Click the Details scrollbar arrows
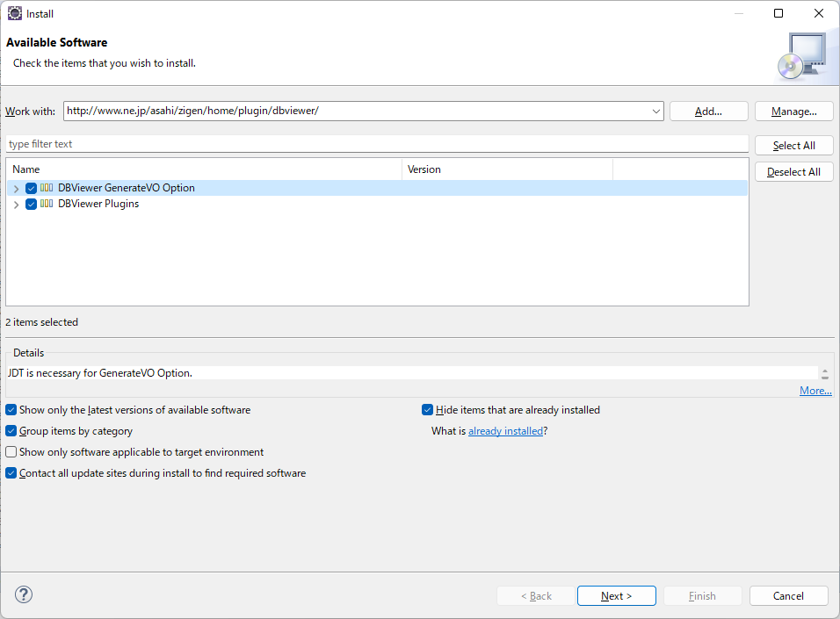Viewport: 840px width, 619px height. coord(825,373)
